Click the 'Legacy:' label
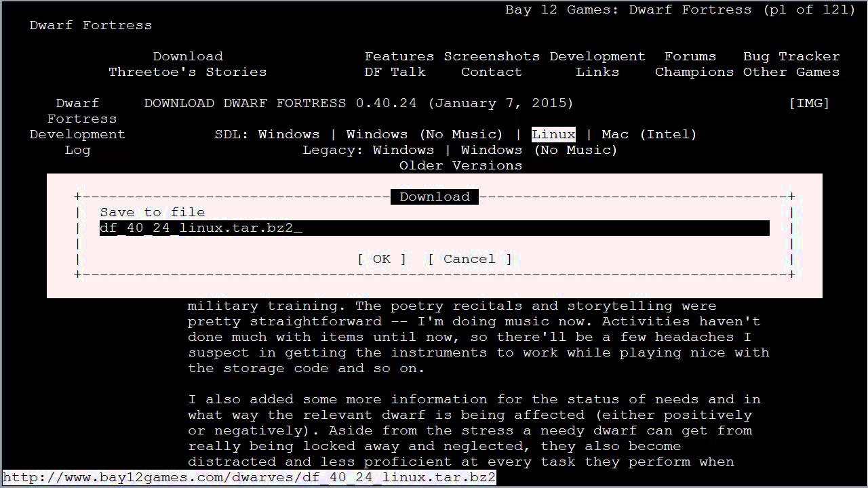Image resolution: width=868 pixels, height=488 pixels. coord(333,150)
